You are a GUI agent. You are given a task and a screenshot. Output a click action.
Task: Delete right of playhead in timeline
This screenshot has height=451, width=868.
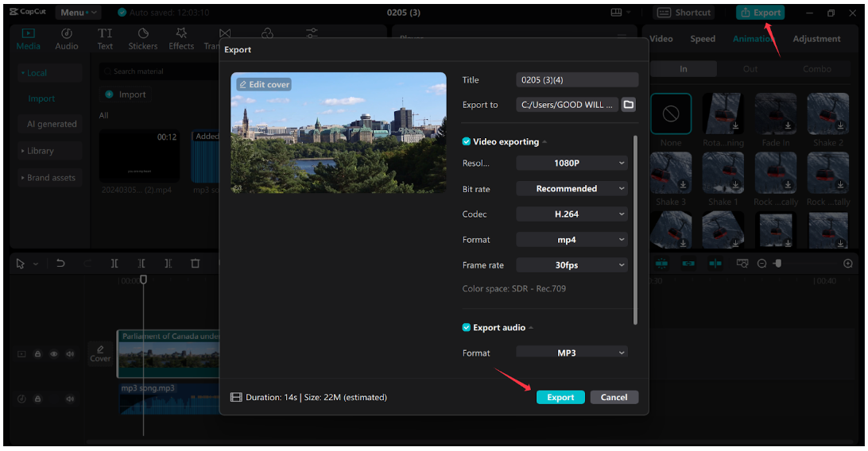tap(169, 264)
